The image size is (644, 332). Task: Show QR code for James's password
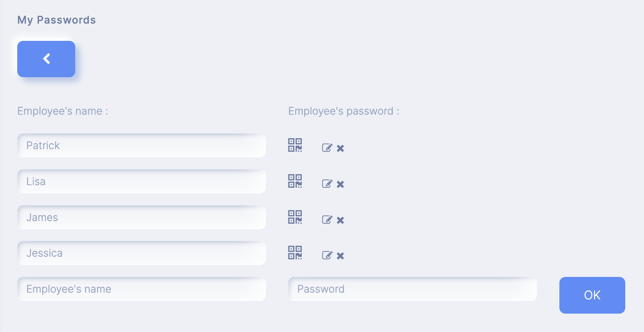coord(295,217)
